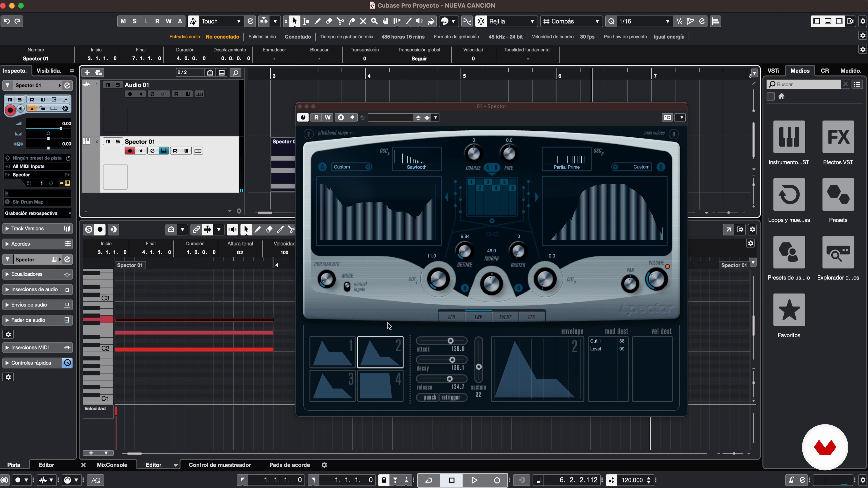Screen dimensions: 868x488
Task: Toggle the Spector envelope retrigger button
Action: [x=453, y=397]
